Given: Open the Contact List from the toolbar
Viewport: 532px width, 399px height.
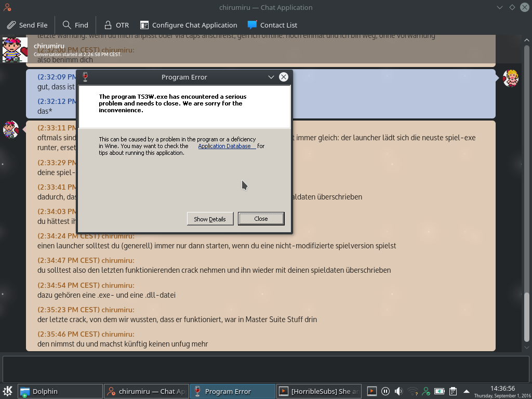Looking at the screenshot, I should point(272,25).
